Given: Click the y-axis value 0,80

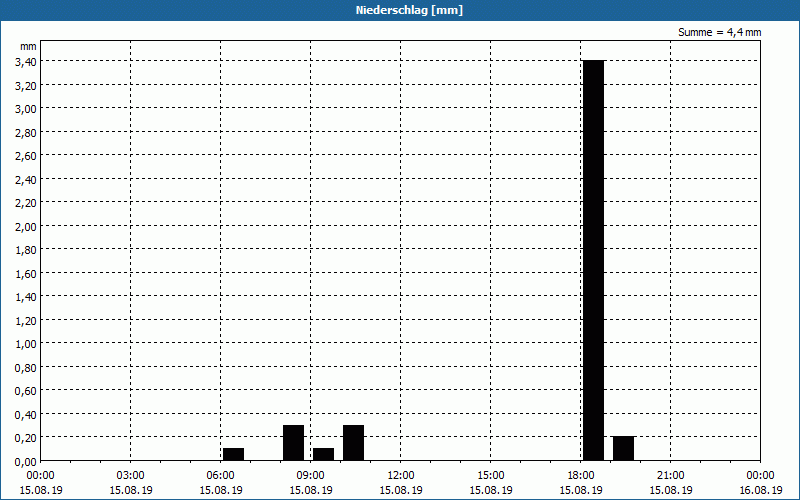Looking at the screenshot, I should [26, 368].
